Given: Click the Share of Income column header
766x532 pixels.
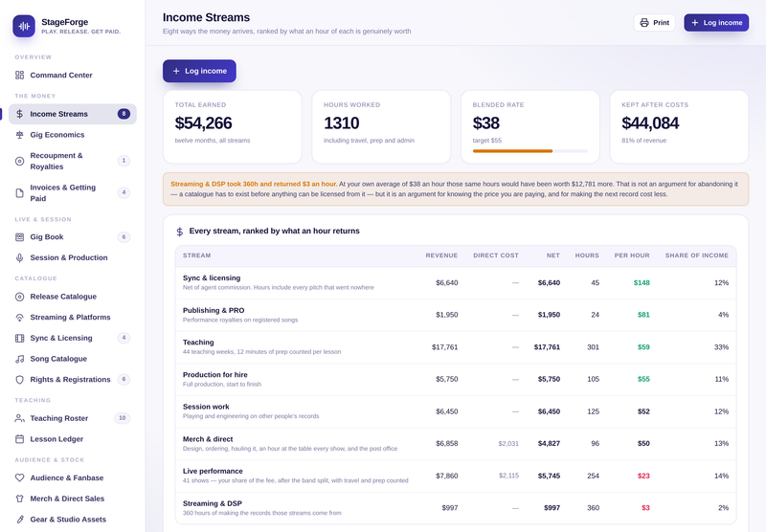Looking at the screenshot, I should 697,255.
